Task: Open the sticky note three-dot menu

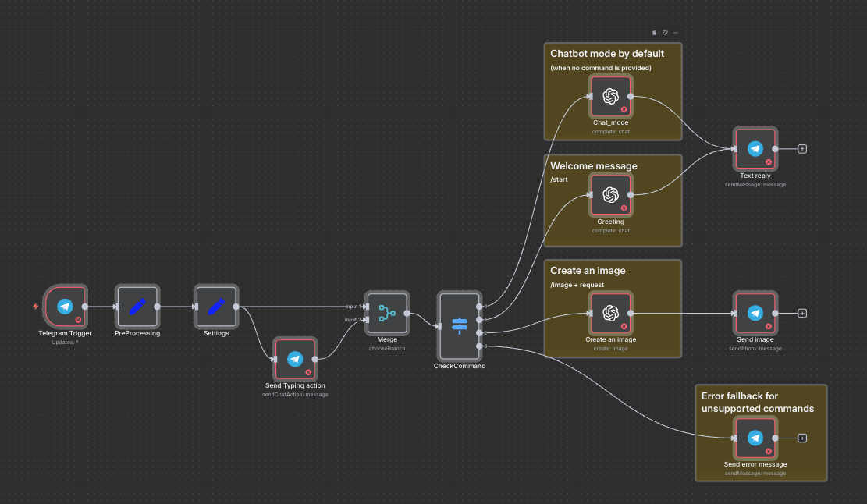Action: tap(676, 33)
